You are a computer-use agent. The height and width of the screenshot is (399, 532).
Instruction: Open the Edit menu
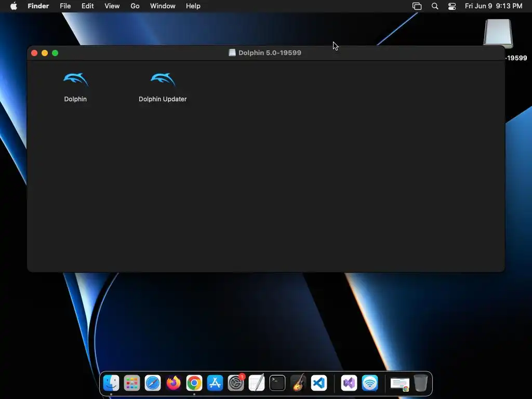tap(87, 6)
